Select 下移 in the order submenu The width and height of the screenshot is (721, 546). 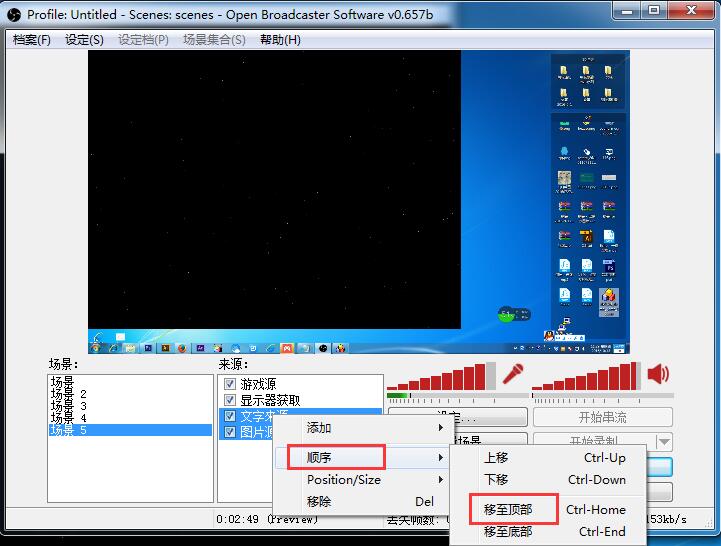click(x=548, y=480)
